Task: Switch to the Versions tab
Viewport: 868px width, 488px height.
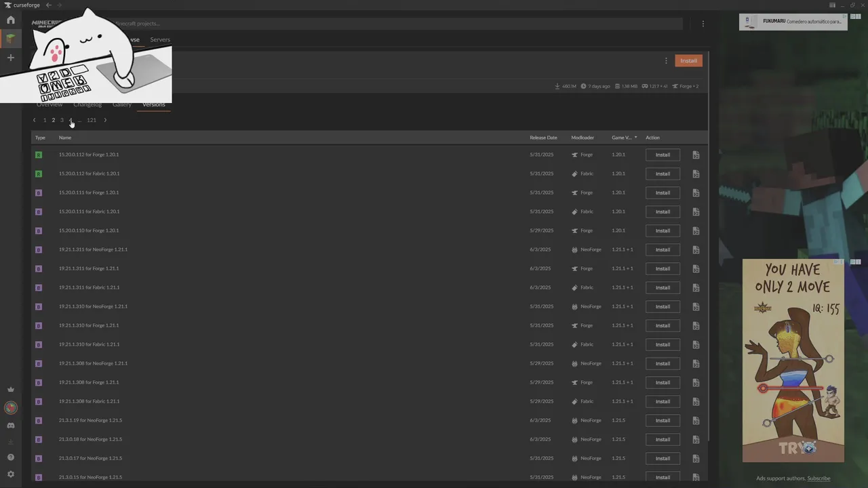Action: pyautogui.click(x=153, y=104)
